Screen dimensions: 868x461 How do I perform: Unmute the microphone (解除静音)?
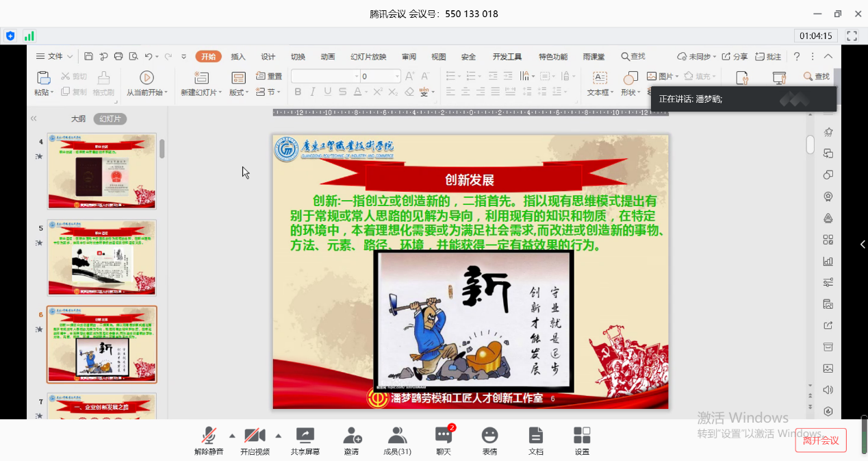coord(209,440)
